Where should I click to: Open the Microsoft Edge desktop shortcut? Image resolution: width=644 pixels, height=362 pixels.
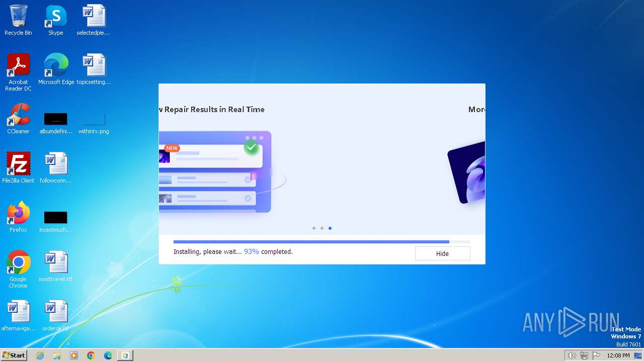tap(56, 69)
